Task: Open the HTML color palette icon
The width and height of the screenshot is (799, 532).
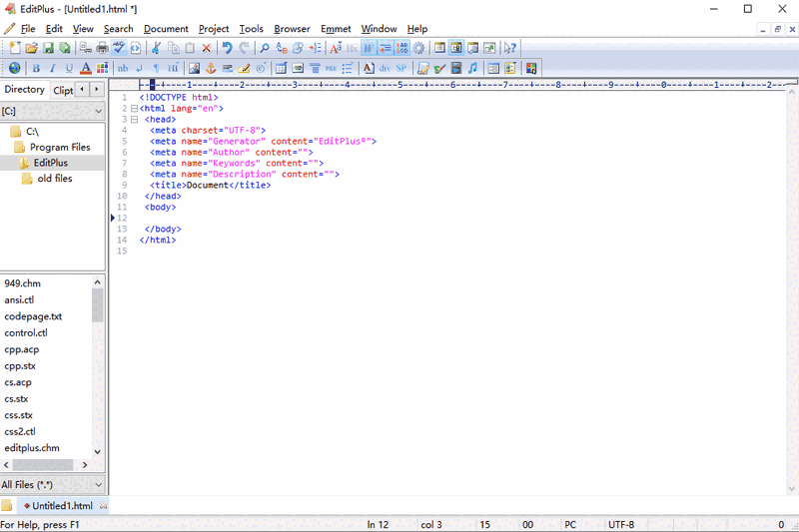Action: (x=102, y=69)
